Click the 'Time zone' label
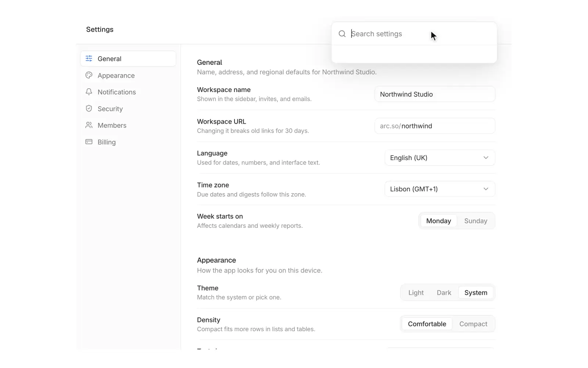This screenshot has height=368, width=588. tap(213, 185)
